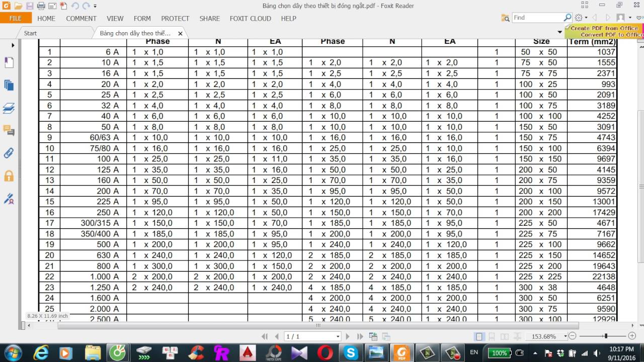The width and height of the screenshot is (644, 362).
Task: Select facing pages view mode
Action: pyautogui.click(x=504, y=336)
